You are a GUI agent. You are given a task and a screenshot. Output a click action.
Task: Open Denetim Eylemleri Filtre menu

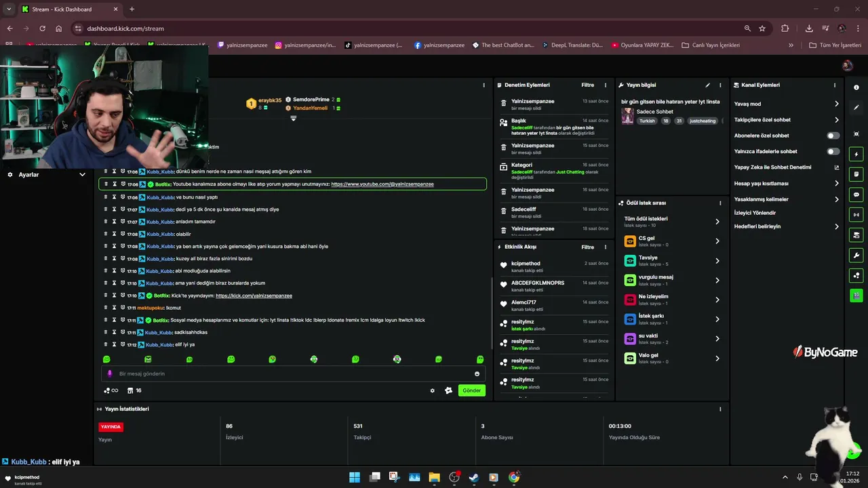pyautogui.click(x=587, y=85)
